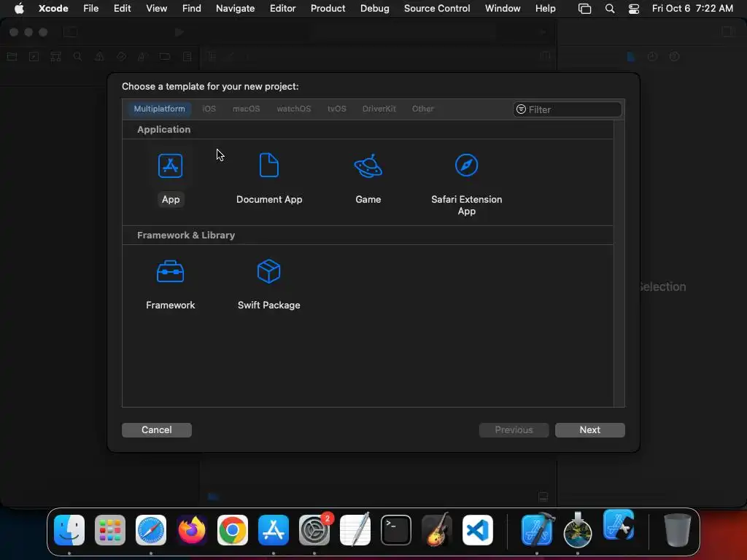Launch GarageBand from the Dock
747x560 pixels.
tap(437, 530)
